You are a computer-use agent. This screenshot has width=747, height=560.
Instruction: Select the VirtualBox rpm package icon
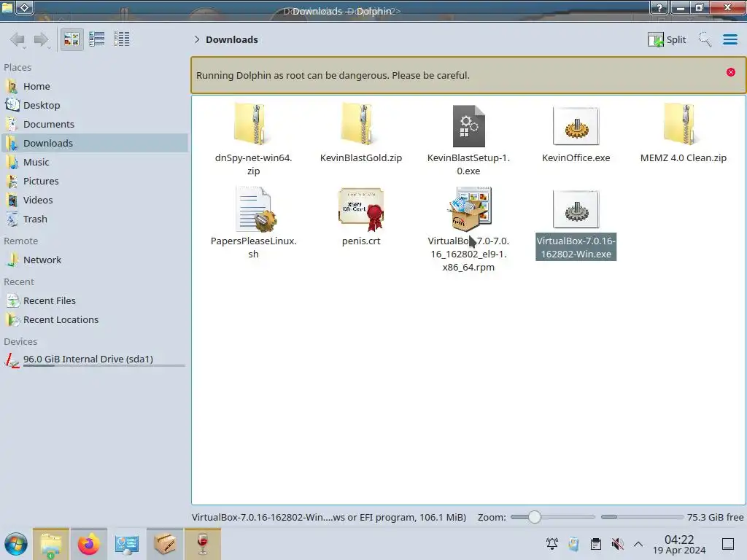click(469, 209)
